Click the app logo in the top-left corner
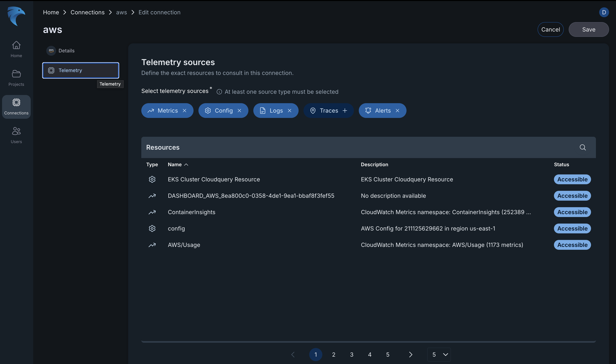 tap(16, 16)
